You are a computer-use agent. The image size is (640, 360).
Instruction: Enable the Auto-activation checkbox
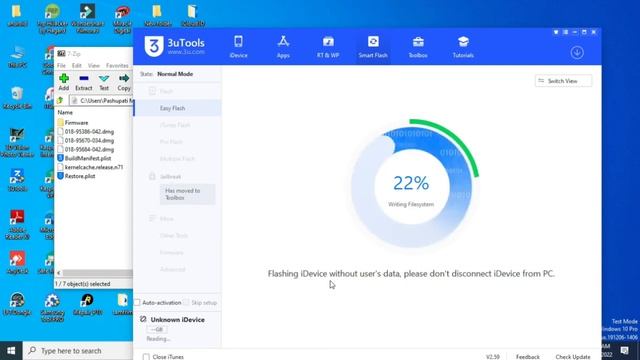(x=138, y=302)
